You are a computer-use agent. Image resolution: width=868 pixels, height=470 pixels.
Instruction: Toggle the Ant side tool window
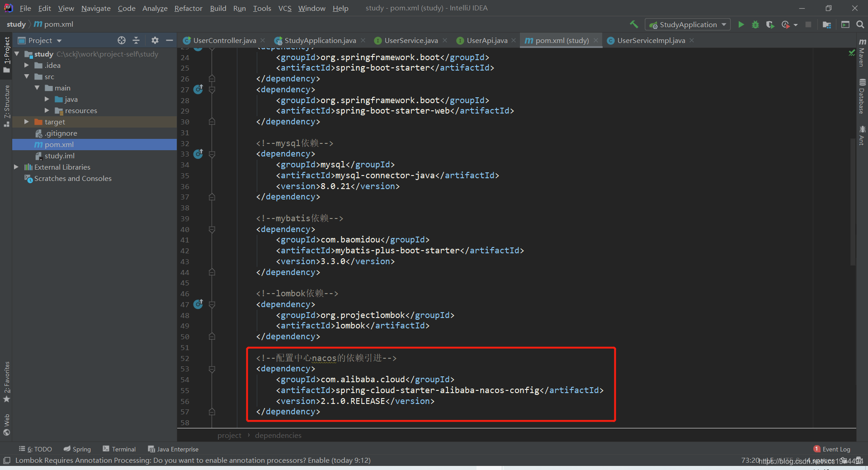point(862,136)
